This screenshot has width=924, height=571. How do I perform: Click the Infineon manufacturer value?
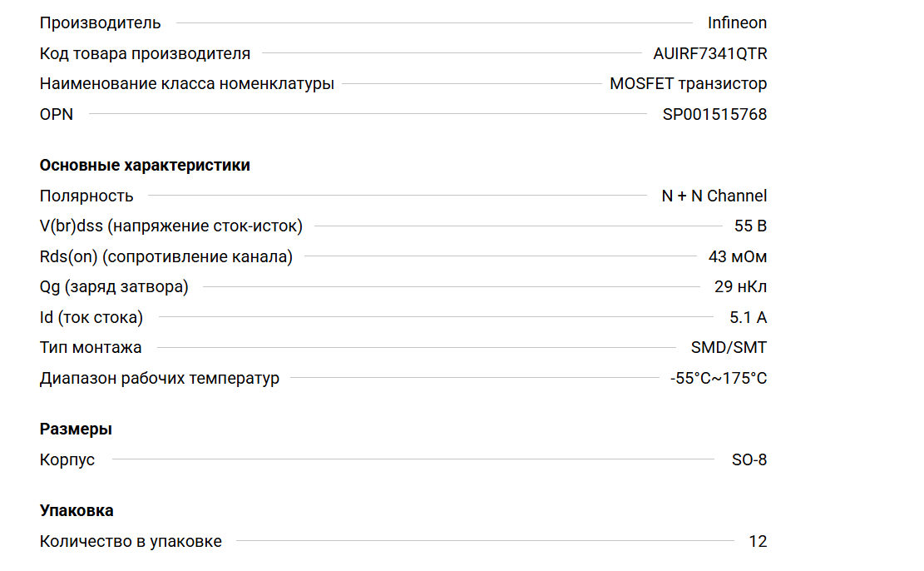(x=737, y=22)
